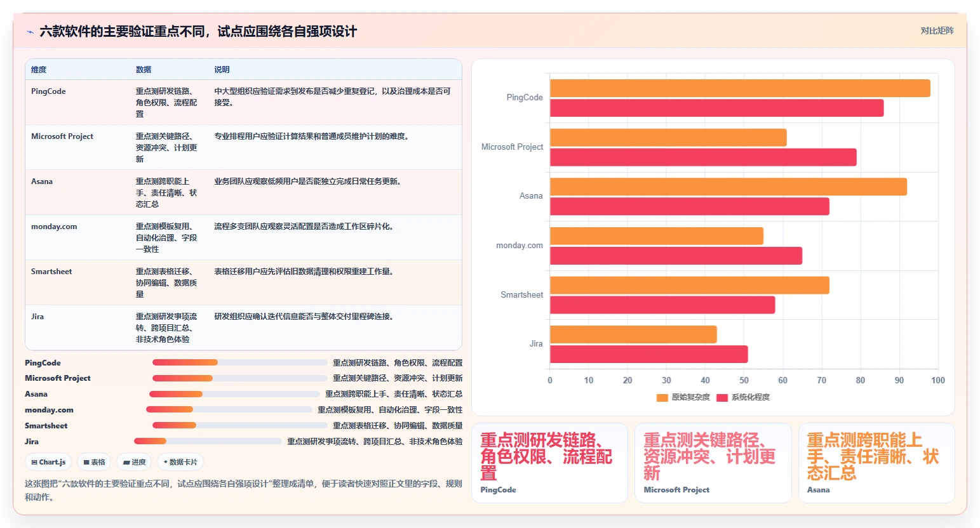Click the Asana progress bar

(235, 394)
